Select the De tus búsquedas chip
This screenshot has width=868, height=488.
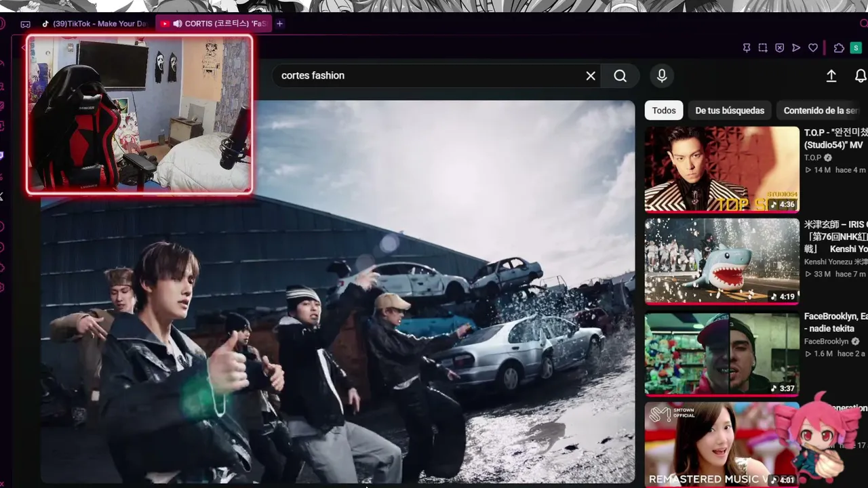(730, 110)
